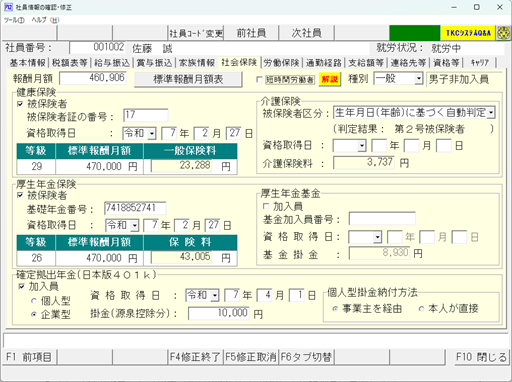Click the yellow emblem icon beside TKCシステムQ&A

point(503,33)
